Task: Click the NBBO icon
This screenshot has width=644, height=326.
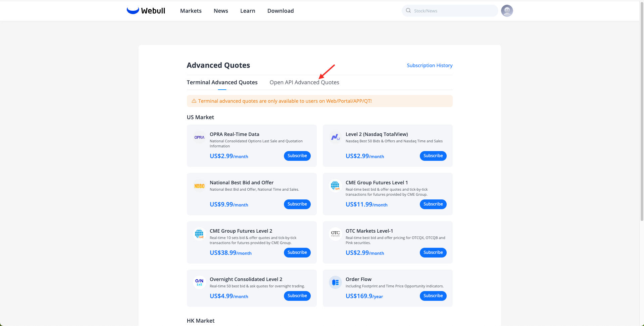Action: pyautogui.click(x=199, y=186)
